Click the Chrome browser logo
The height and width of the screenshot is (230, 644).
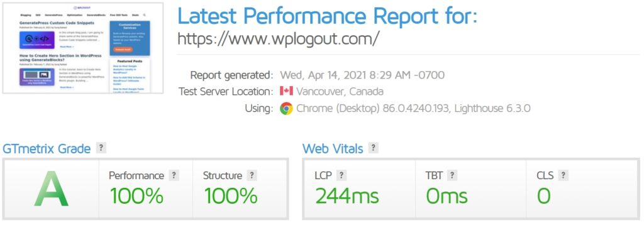(x=286, y=109)
